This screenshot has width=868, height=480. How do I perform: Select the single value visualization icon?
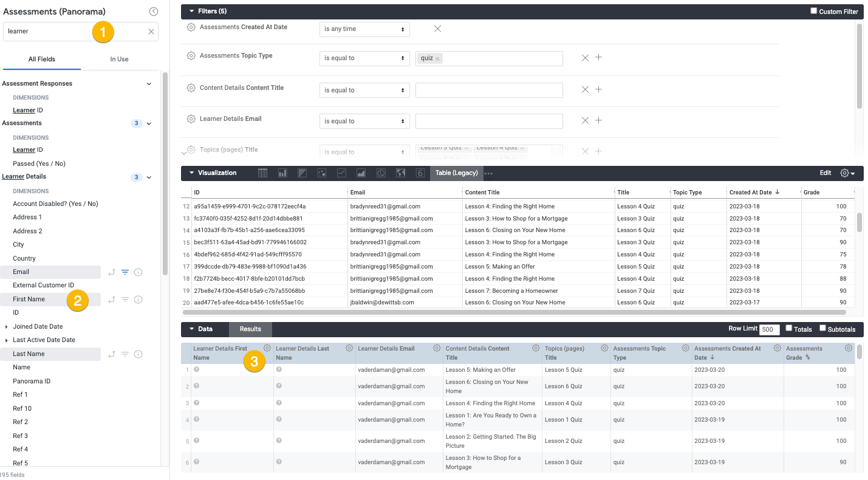tap(420, 173)
